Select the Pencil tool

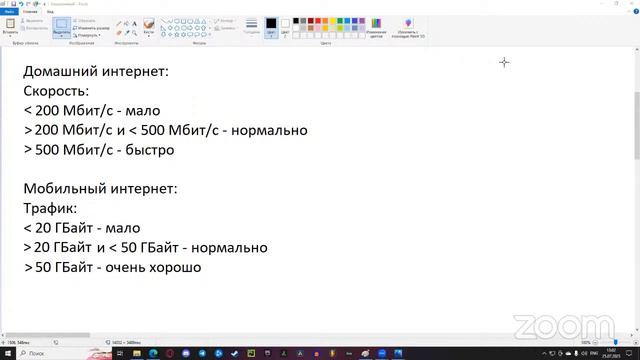pyautogui.click(x=119, y=24)
